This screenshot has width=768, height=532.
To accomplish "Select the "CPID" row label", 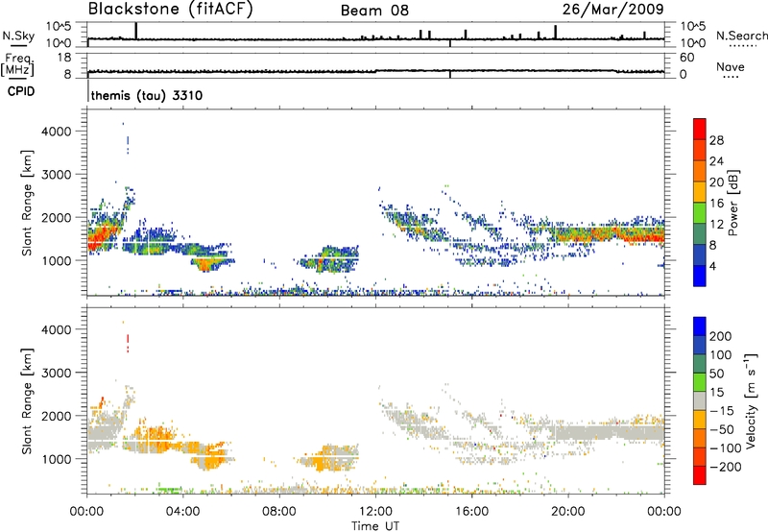I will 21,91.
